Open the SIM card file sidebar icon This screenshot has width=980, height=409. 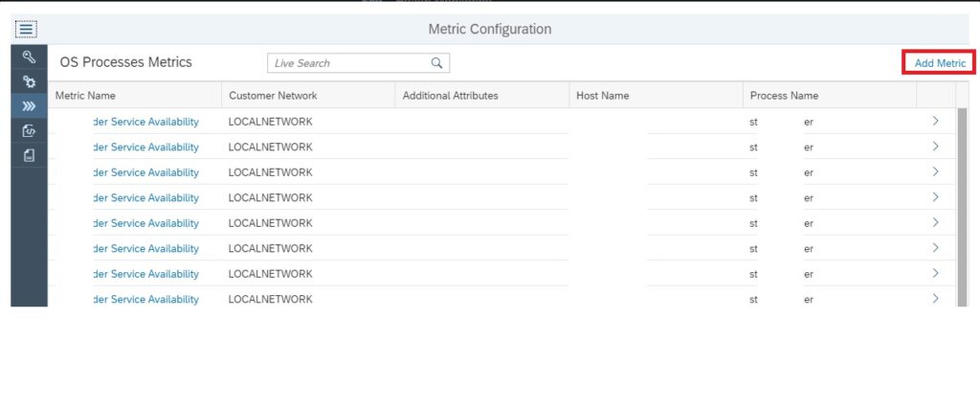click(x=29, y=155)
